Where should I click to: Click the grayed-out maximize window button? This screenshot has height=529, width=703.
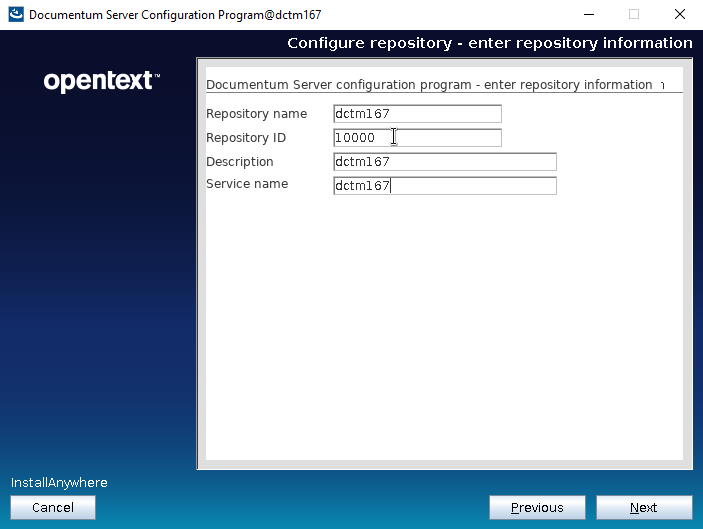633,15
